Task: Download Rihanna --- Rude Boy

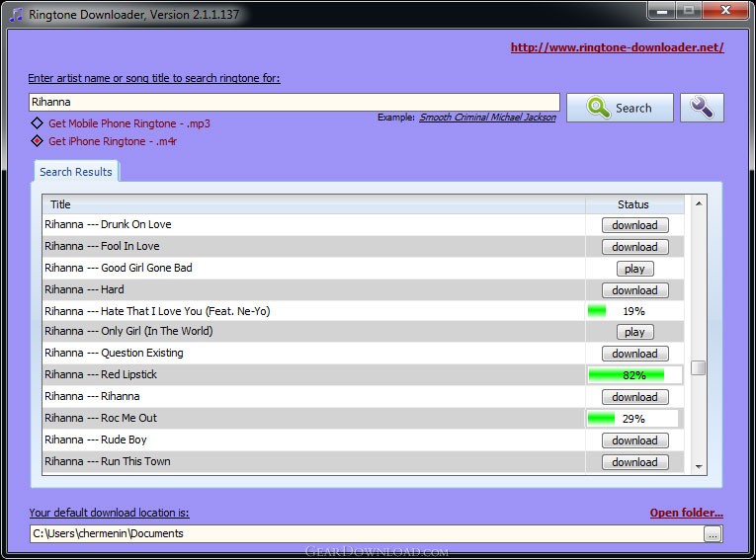Action: [x=635, y=440]
